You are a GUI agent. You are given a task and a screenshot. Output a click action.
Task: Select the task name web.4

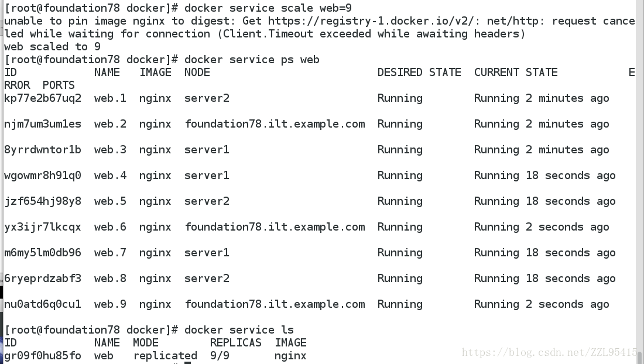110,176
